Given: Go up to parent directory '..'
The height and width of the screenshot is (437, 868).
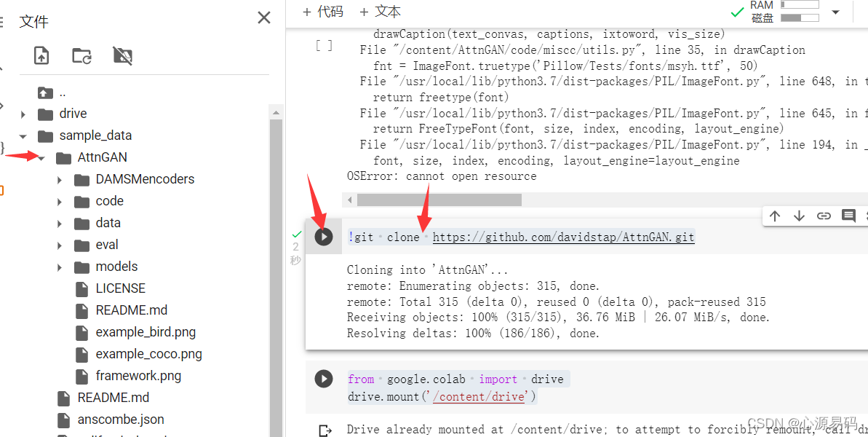Looking at the screenshot, I should click(x=62, y=92).
